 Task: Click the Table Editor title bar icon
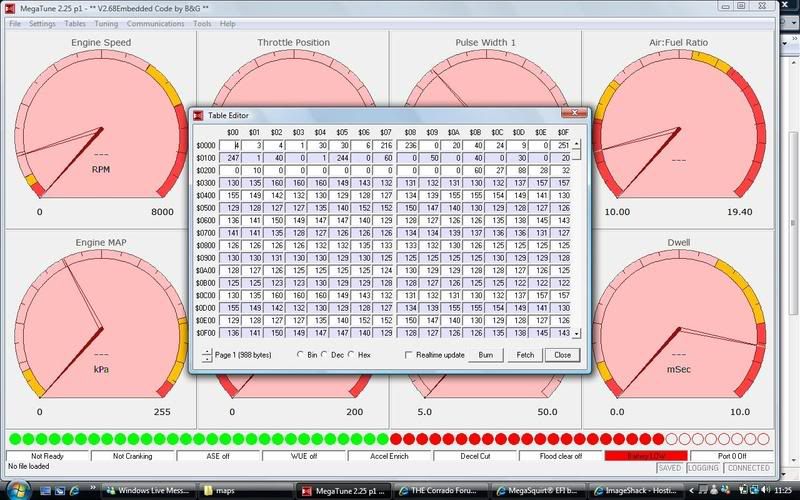pyautogui.click(x=199, y=116)
